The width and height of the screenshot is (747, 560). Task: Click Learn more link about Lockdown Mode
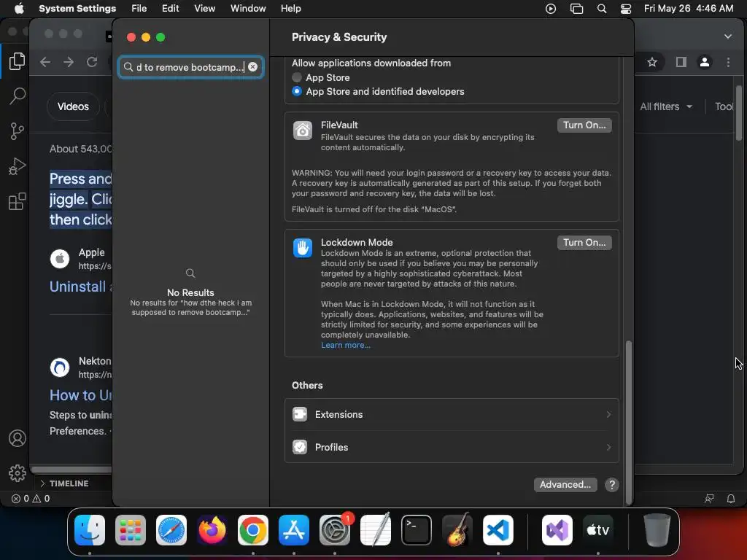[x=345, y=345]
